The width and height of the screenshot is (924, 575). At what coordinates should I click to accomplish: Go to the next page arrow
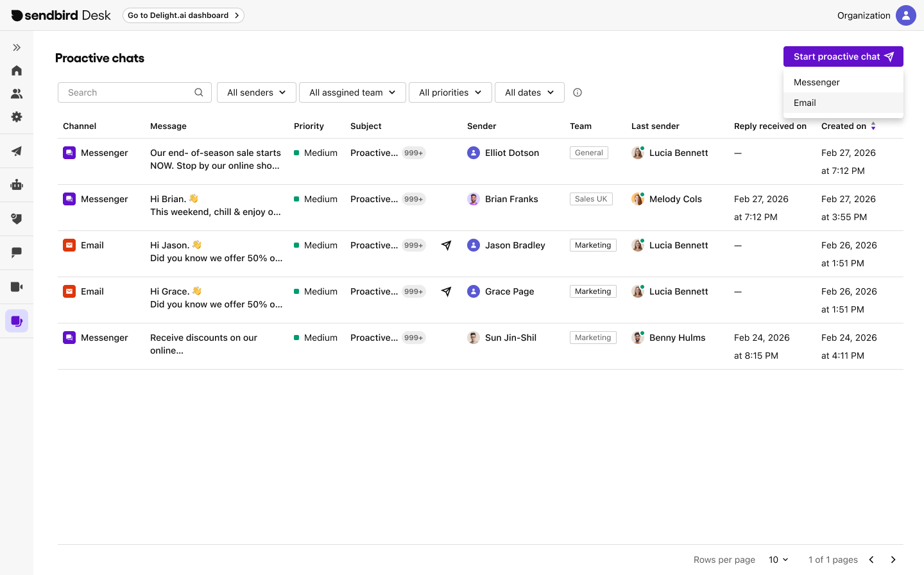[x=893, y=560]
